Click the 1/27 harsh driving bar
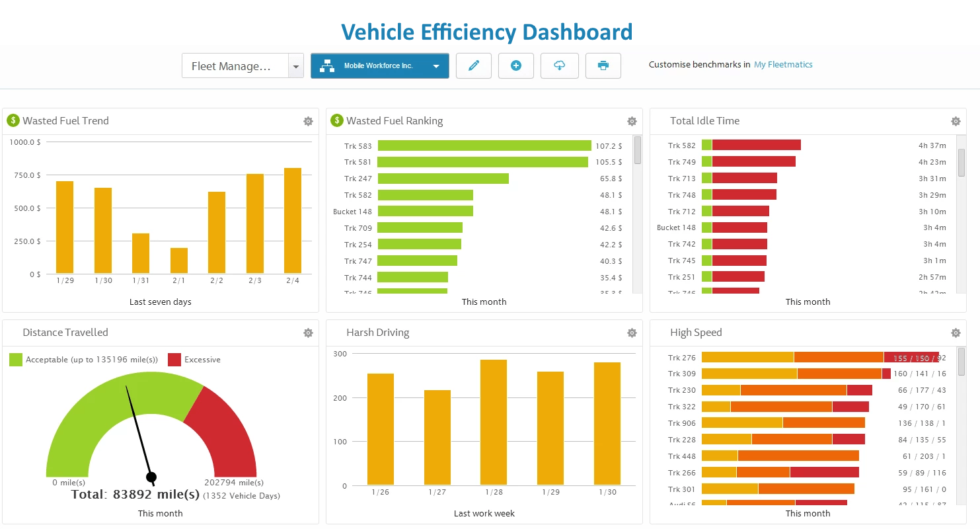This screenshot has height=529, width=980. pyautogui.click(x=437, y=438)
